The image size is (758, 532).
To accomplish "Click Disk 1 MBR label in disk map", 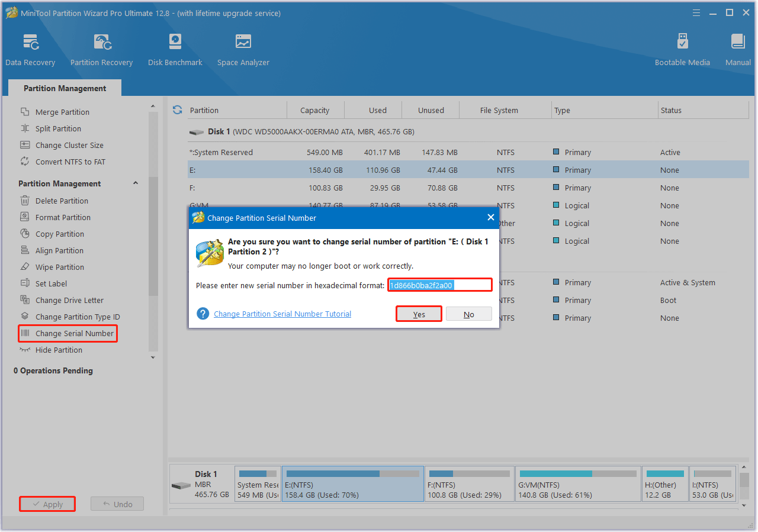I will [201, 484].
